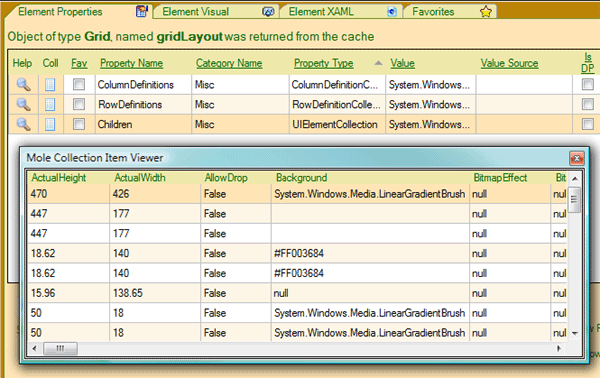The image size is (600, 378).
Task: Click Background null cell in 15.96 row
Action: (370, 293)
